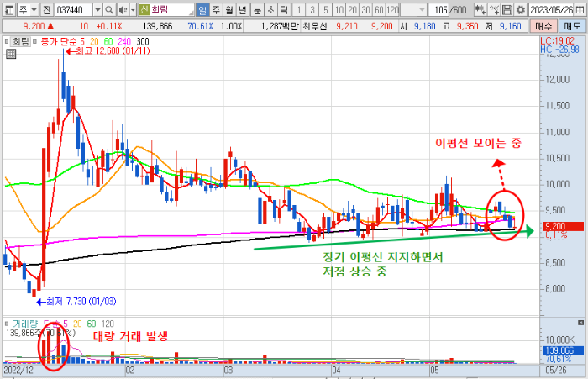Viewport: 588px width, 379px height.
Task: Open the blank interval combo box dropdown
Action: (x=423, y=9)
